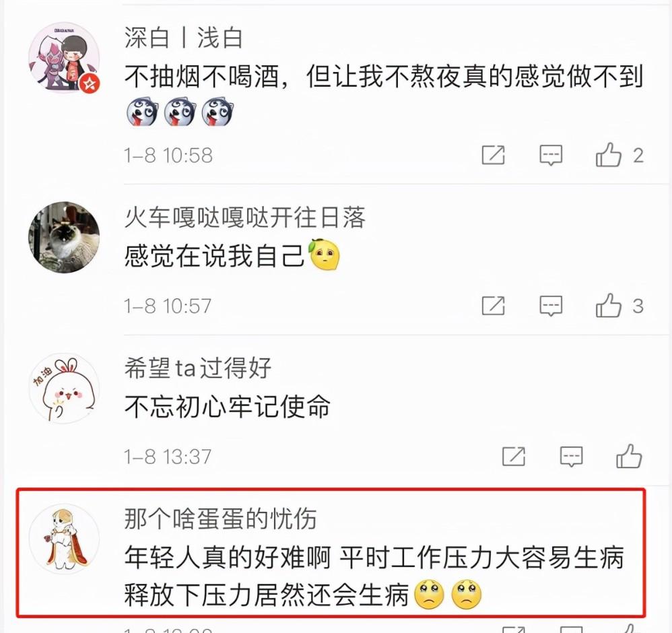Click the verified badge on first avatar
Image resolution: width=672 pixels, height=633 pixels.
(x=90, y=83)
